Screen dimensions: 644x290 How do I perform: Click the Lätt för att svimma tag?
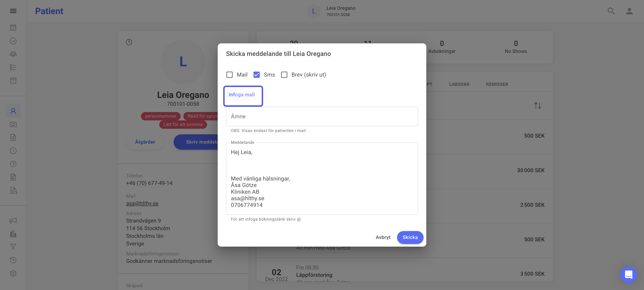click(x=183, y=125)
